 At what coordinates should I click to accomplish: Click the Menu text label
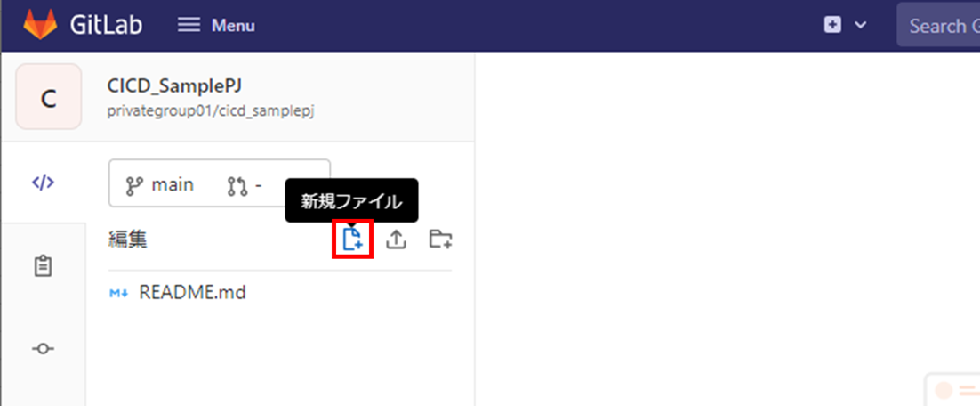[x=233, y=26]
